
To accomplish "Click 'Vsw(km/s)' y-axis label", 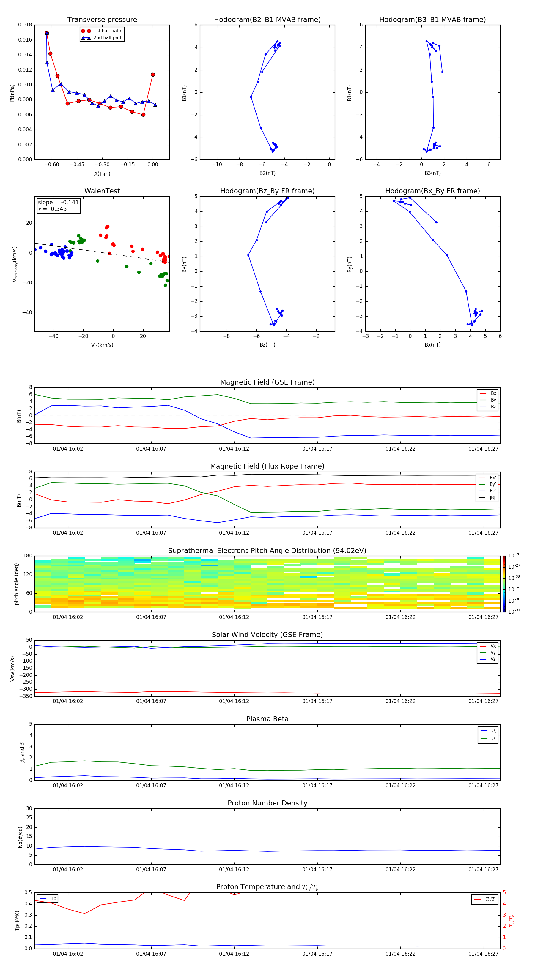I will [x=12, y=668].
